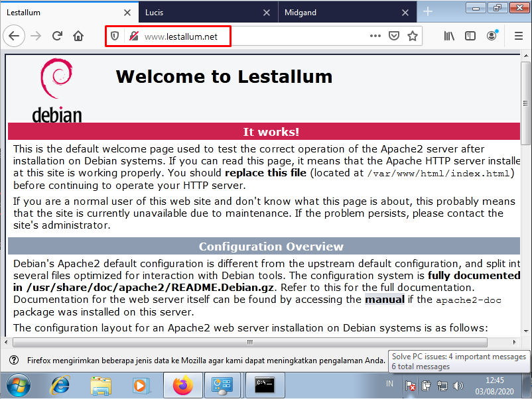
Task: Show connection not secure padlock info
Action: [x=134, y=36]
